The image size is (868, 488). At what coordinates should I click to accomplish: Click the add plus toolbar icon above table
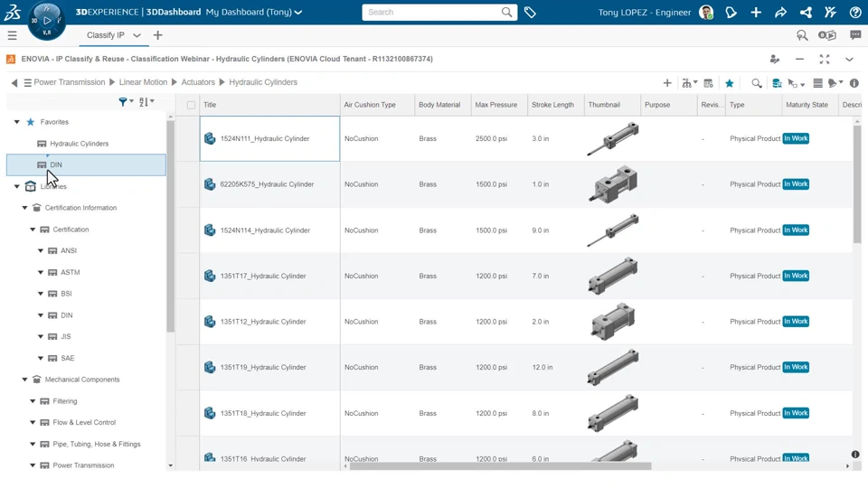coord(667,83)
